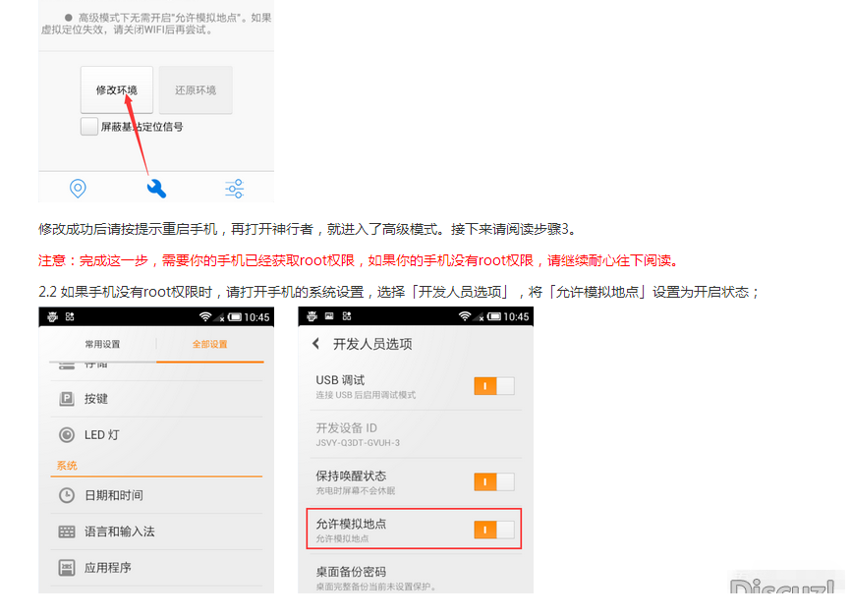Switch to the 全部设置 tab
The width and height of the screenshot is (851, 616).
click(x=209, y=344)
